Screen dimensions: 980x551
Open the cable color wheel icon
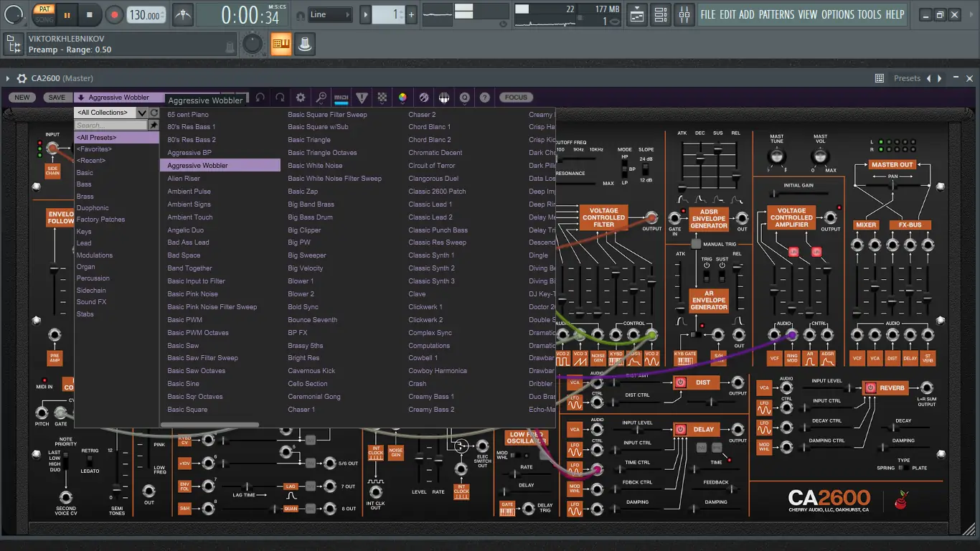pyautogui.click(x=402, y=98)
